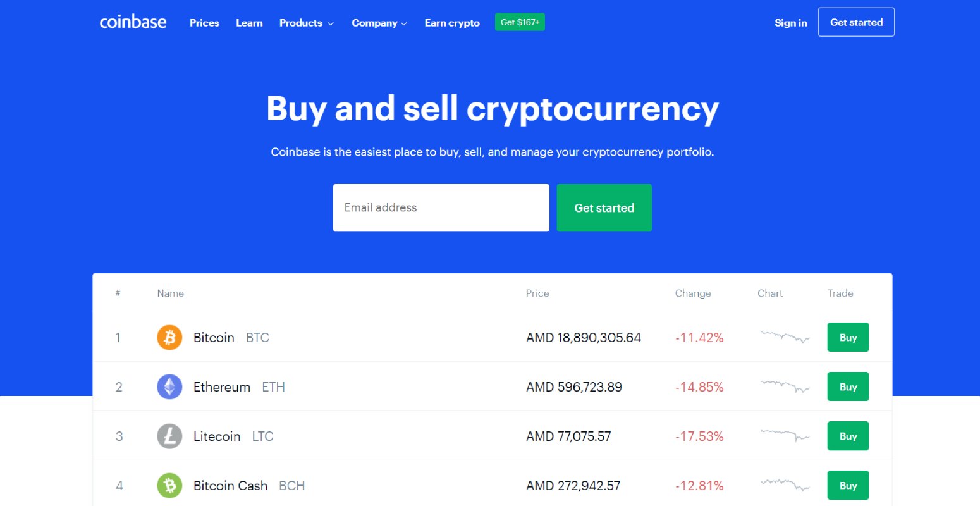Viewport: 980px width, 506px height.
Task: Select the Litecoin LTC coin icon
Action: 169,436
